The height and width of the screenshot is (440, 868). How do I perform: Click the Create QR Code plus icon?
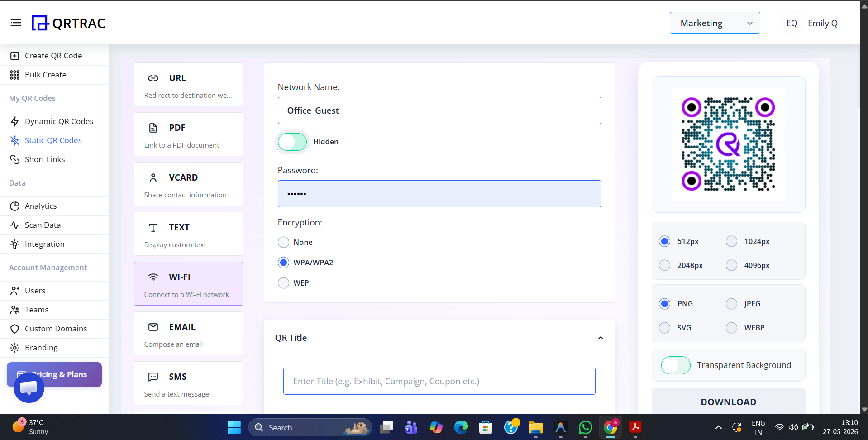pyautogui.click(x=15, y=56)
